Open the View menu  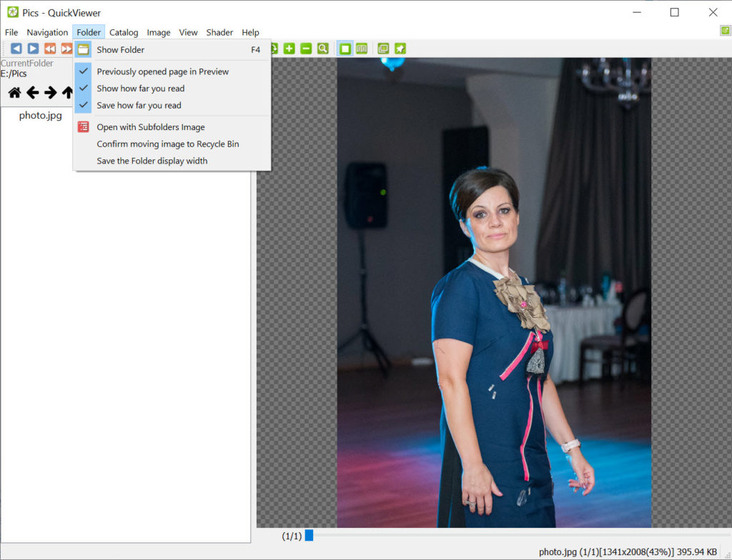188,32
